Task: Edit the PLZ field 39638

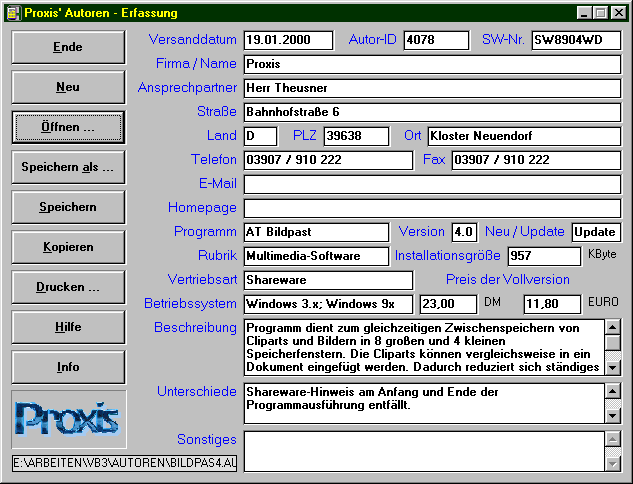Action: click(x=356, y=136)
